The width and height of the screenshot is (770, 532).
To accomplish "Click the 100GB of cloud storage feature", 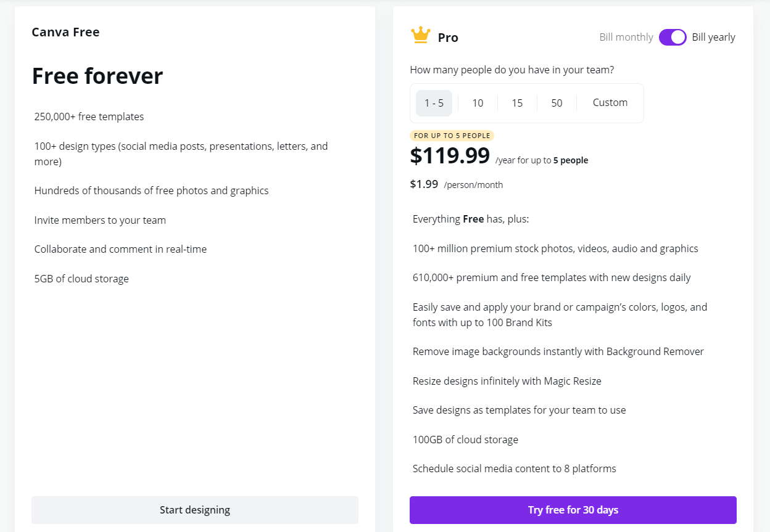I will [465, 440].
